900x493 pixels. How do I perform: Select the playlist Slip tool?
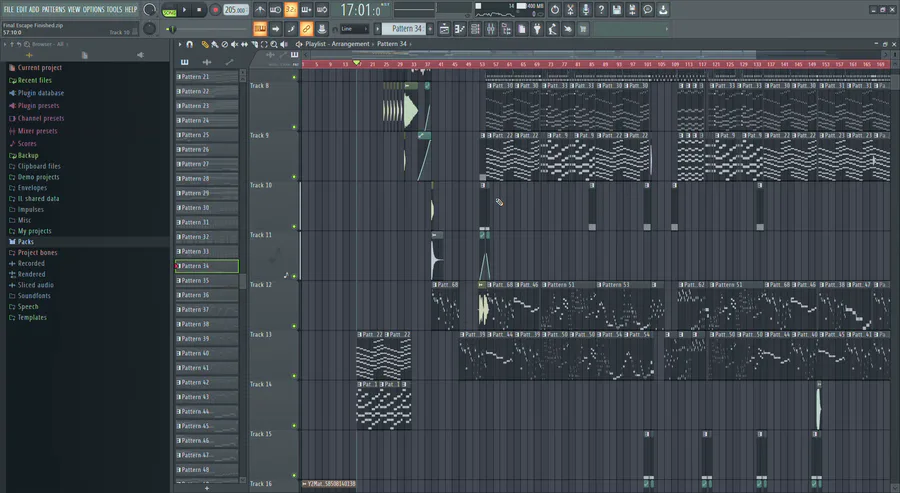coord(245,44)
